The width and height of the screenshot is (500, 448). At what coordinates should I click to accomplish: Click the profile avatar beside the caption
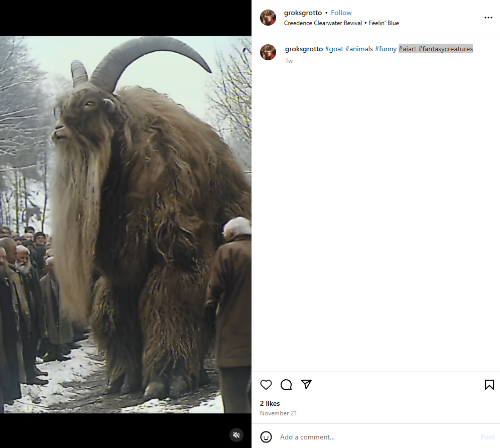coord(268,52)
